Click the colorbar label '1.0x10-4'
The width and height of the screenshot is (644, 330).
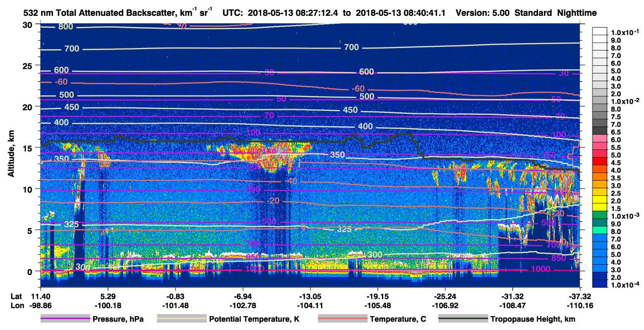click(625, 283)
